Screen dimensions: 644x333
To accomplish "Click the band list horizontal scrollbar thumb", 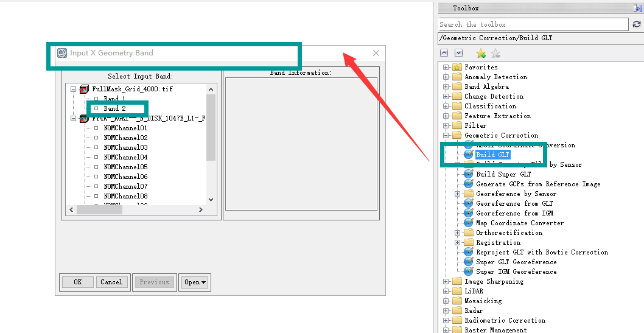I will [x=99, y=210].
